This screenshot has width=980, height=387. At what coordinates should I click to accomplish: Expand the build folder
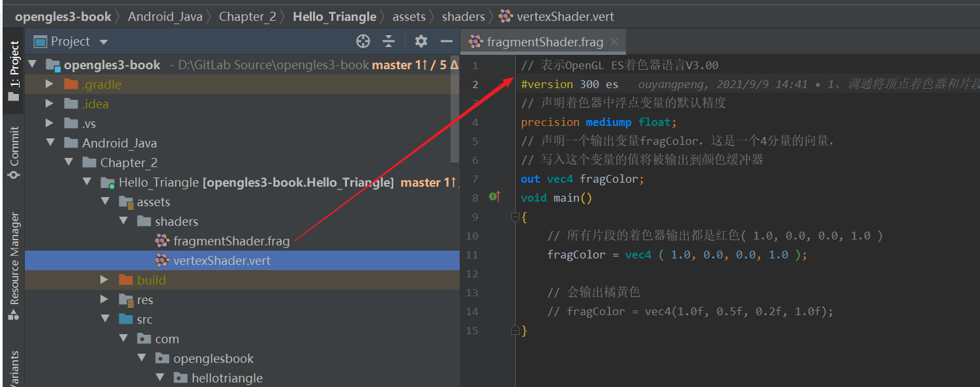(x=104, y=279)
